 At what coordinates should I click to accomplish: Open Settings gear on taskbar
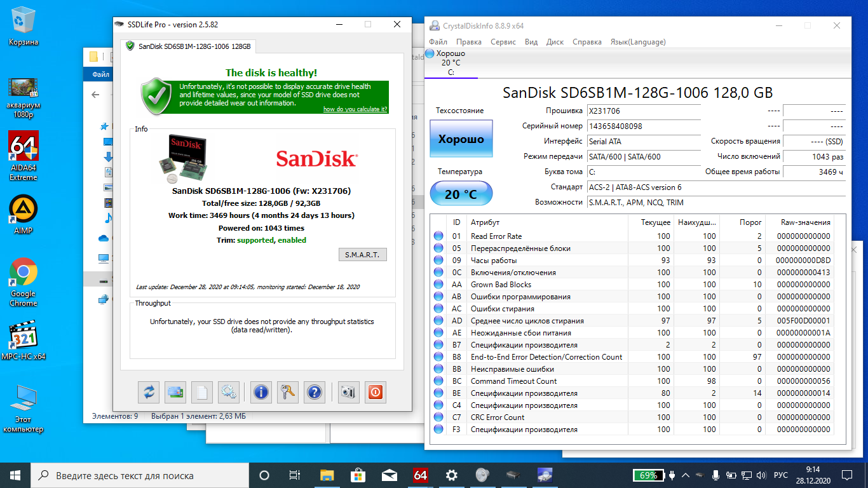pyautogui.click(x=451, y=475)
